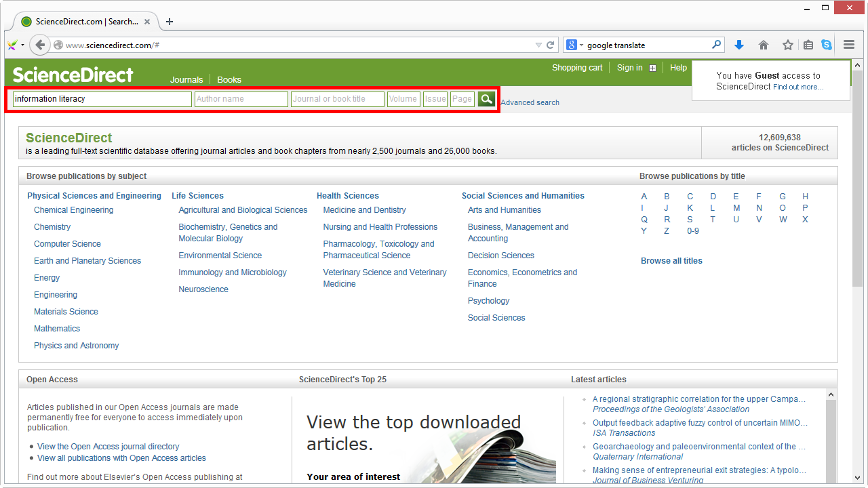Open ISA Transactions journal link
Viewport: 868px width, 488px height.
pyautogui.click(x=624, y=433)
